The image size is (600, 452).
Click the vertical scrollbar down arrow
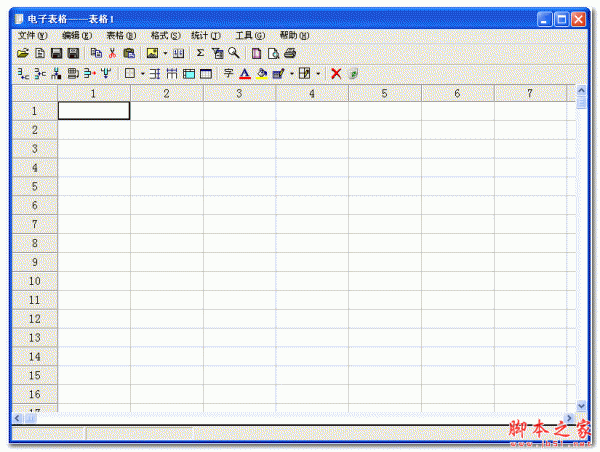point(581,406)
